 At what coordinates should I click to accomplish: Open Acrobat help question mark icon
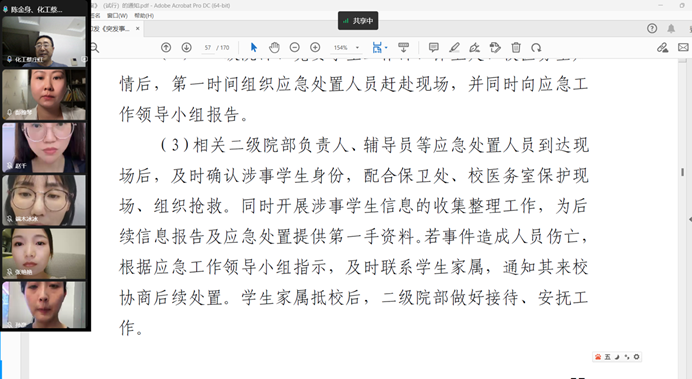pos(652,29)
